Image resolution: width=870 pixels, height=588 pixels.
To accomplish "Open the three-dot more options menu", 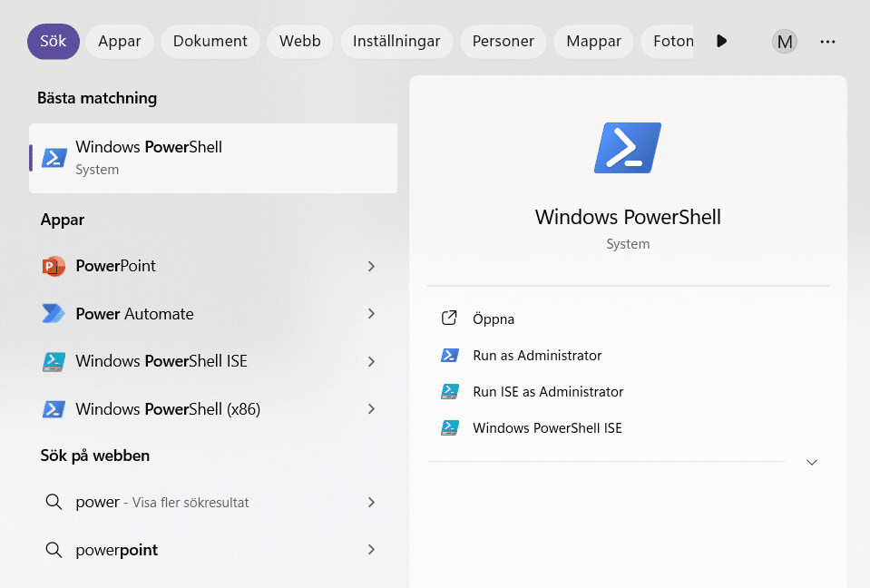I will tap(827, 41).
